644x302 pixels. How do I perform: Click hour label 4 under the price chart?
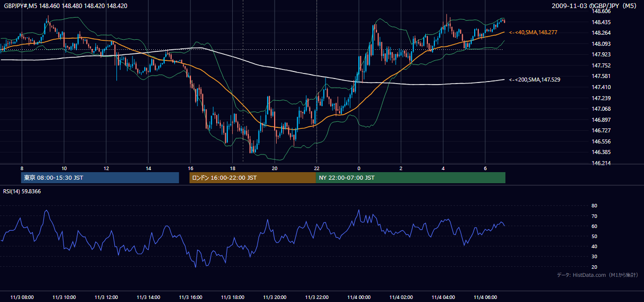point(442,168)
